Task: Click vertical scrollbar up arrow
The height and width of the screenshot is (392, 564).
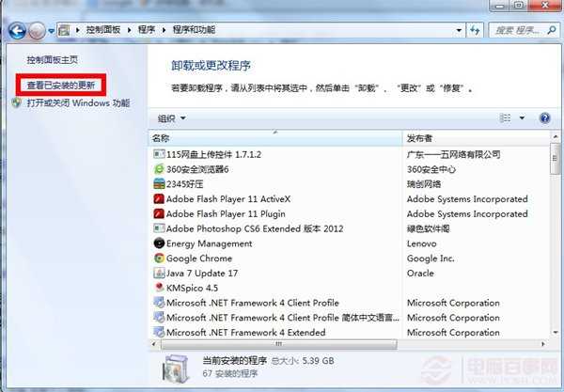Action: pyautogui.click(x=556, y=137)
